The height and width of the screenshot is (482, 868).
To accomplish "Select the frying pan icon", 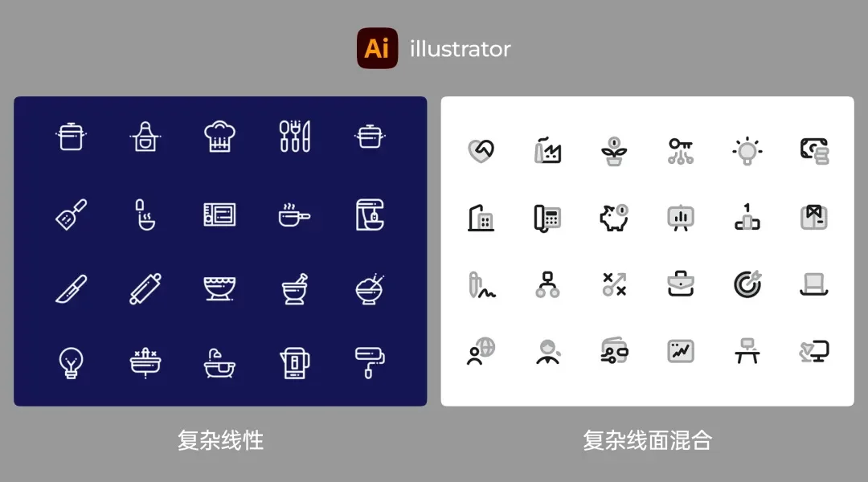I will [x=294, y=214].
